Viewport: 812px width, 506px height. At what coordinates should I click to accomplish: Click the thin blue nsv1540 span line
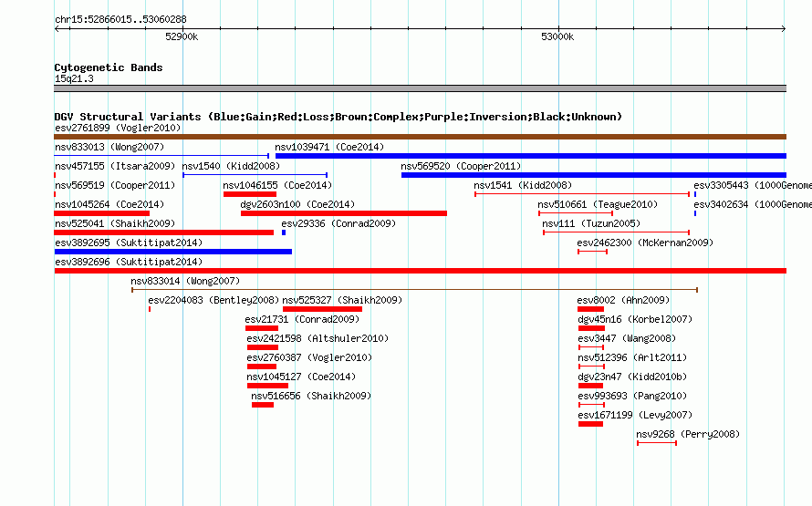pyautogui.click(x=255, y=175)
